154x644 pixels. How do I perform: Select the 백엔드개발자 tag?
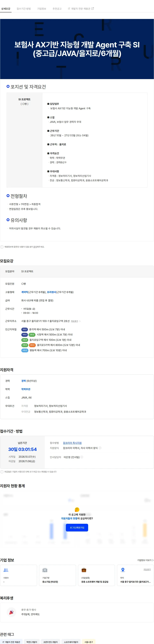[32, 642]
